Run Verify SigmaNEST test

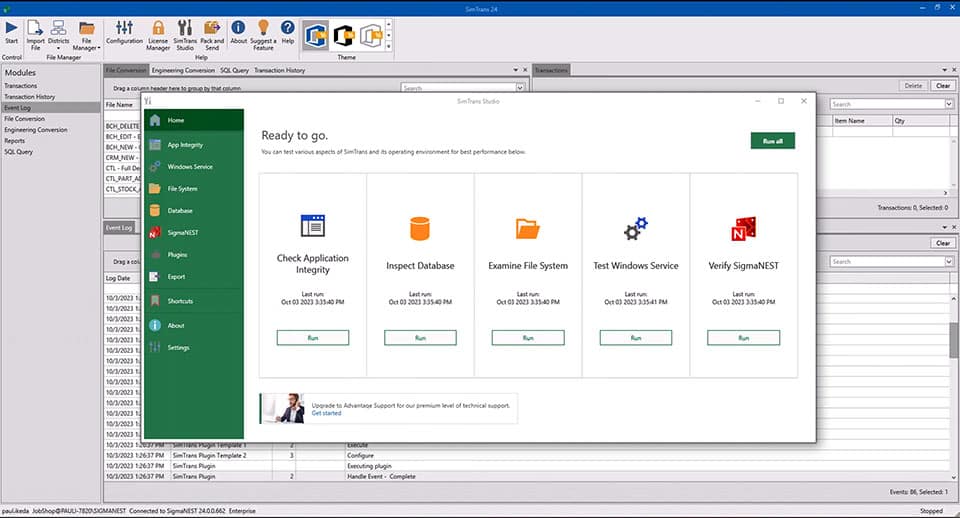(743, 338)
